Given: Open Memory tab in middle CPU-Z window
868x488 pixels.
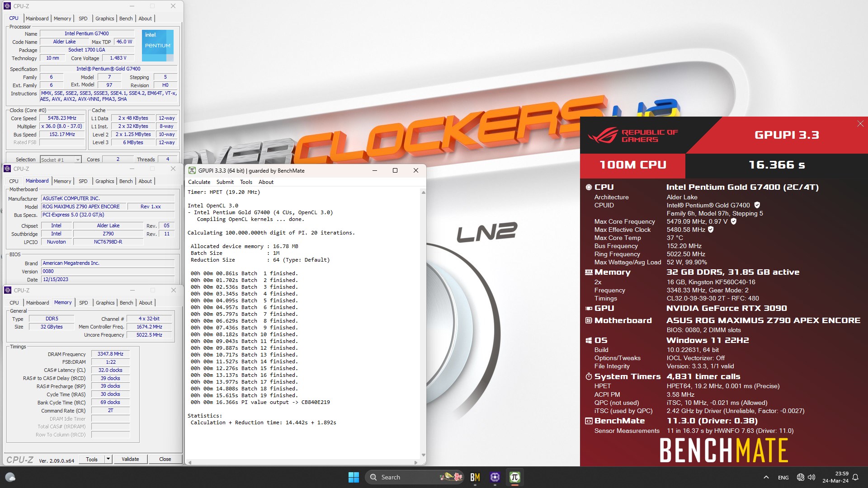Looking at the screenshot, I should (x=62, y=181).
